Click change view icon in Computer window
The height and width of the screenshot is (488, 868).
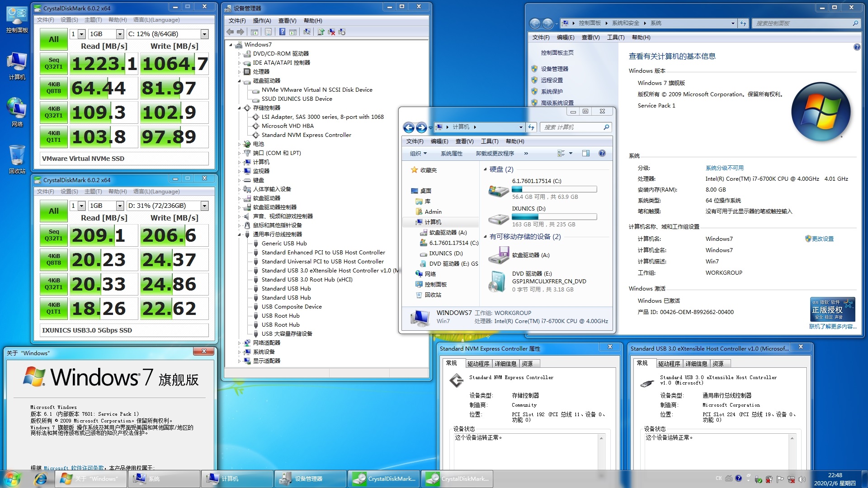coord(561,154)
